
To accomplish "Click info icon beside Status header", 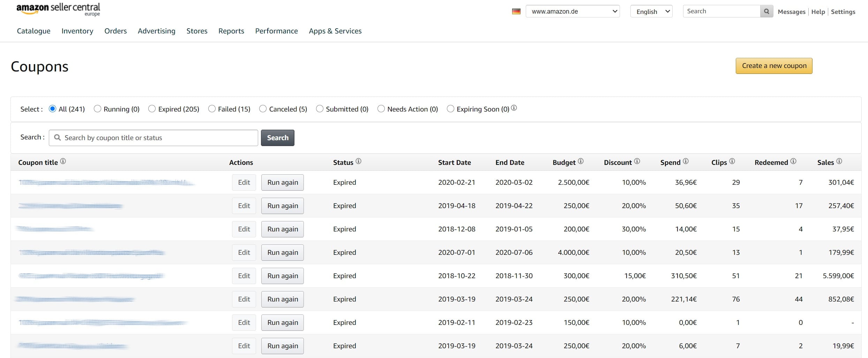I will click(358, 161).
